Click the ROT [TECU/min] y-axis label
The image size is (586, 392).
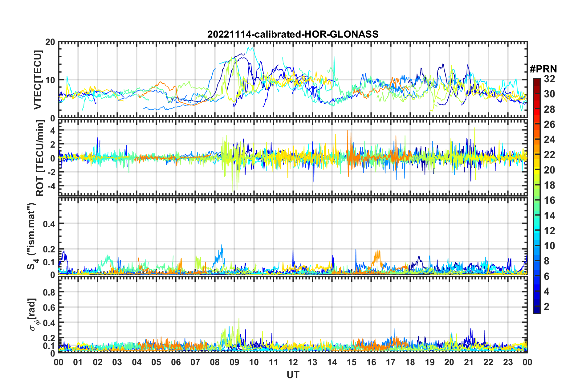pos(40,158)
